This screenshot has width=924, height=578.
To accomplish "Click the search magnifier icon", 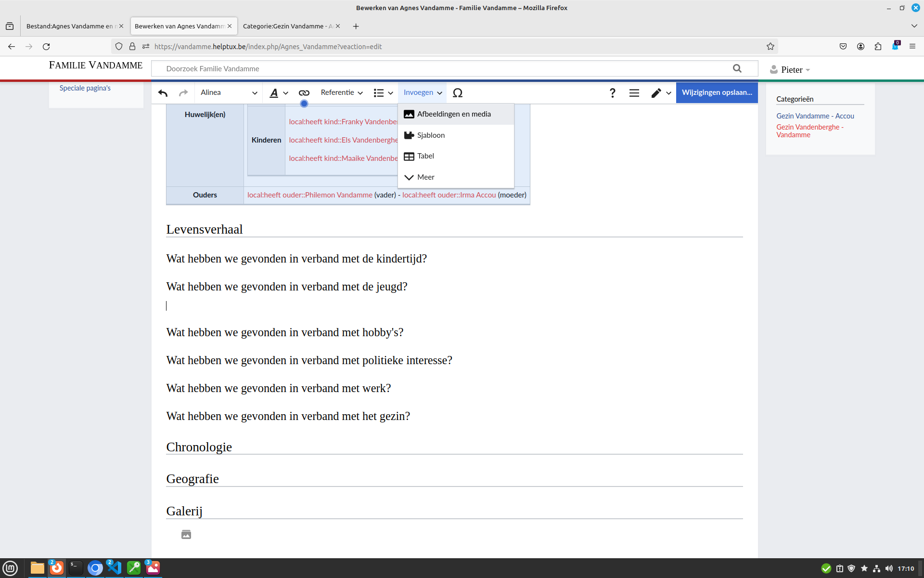I will click(737, 68).
